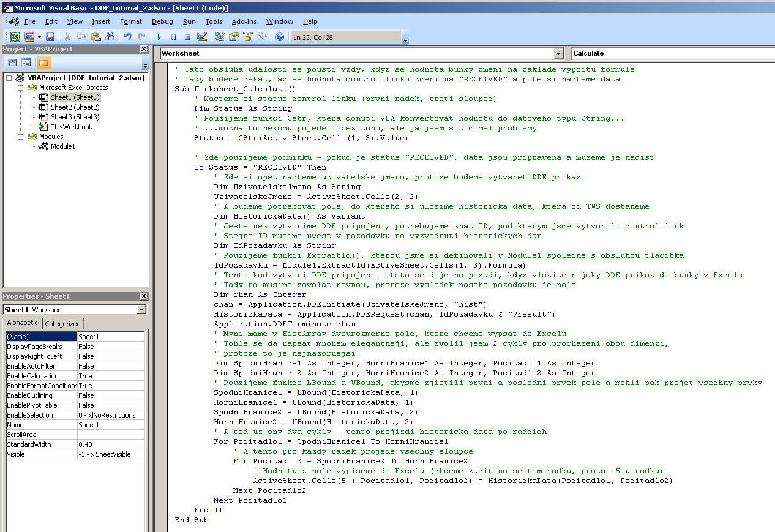775x532 pixels.
Task: Open the Debug menu
Action: click(x=162, y=21)
